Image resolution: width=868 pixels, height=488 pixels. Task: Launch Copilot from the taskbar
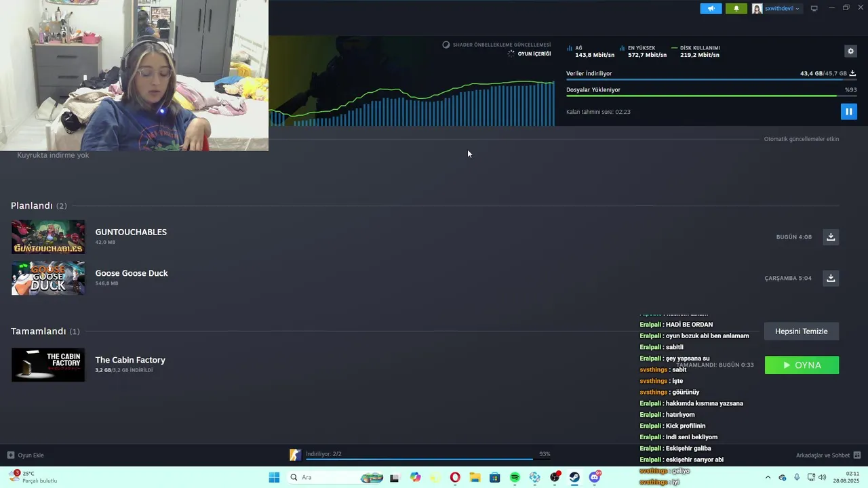click(x=415, y=477)
